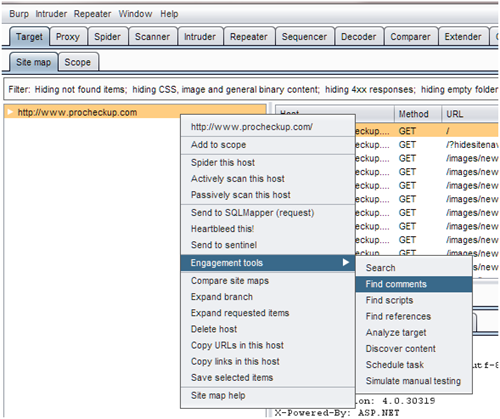The width and height of the screenshot is (500, 419).
Task: Select Search in the submenu
Action: point(414,268)
